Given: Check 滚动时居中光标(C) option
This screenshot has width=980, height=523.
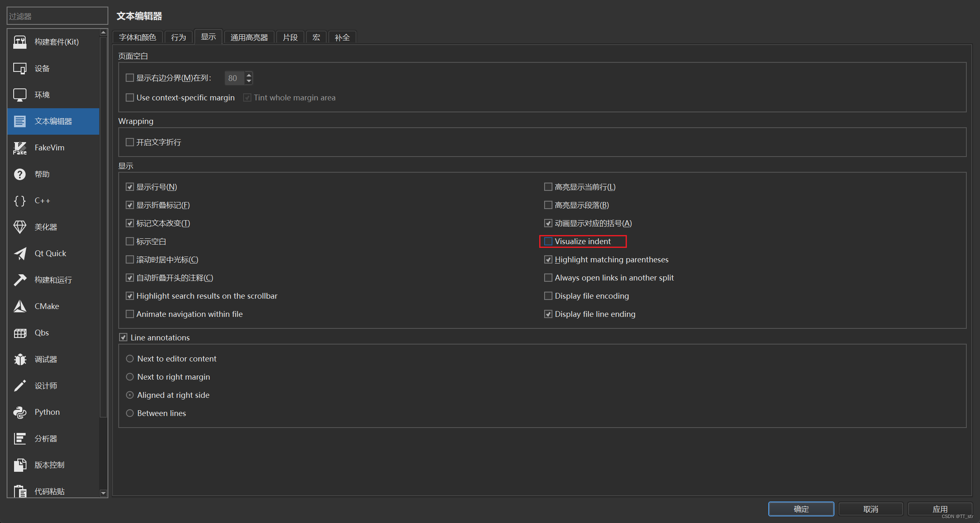Looking at the screenshot, I should pyautogui.click(x=130, y=259).
